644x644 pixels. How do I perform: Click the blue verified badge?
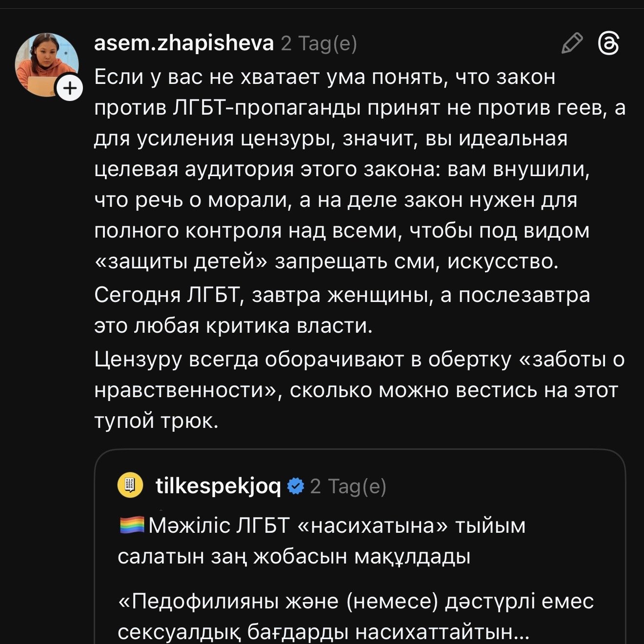[x=296, y=486]
